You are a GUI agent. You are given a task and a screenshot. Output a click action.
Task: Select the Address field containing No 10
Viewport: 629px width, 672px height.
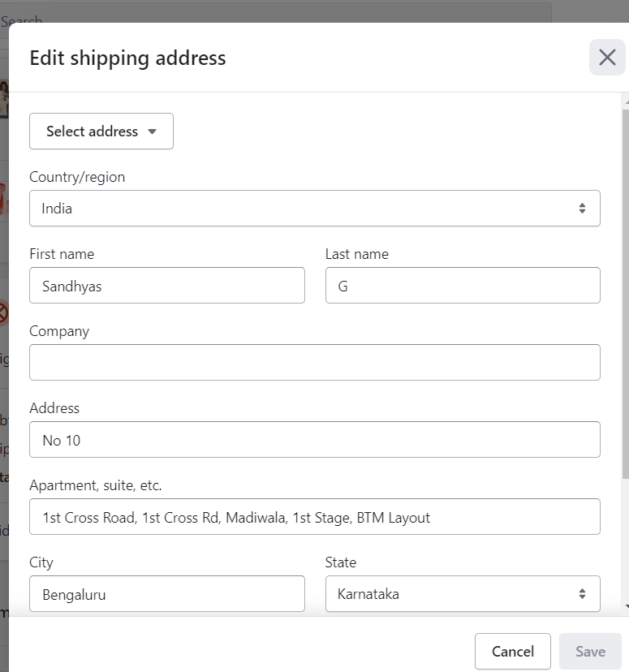pyautogui.click(x=314, y=440)
